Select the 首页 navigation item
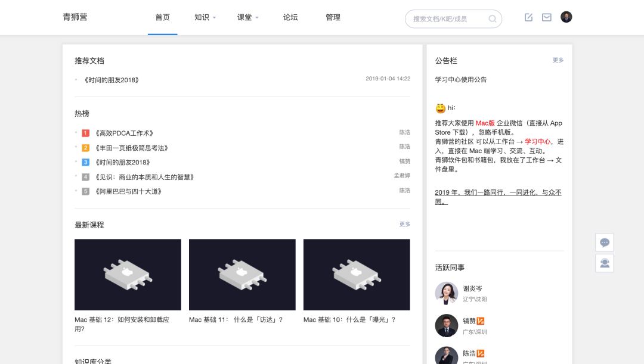Screen dimensions: 644x364 pos(162,17)
